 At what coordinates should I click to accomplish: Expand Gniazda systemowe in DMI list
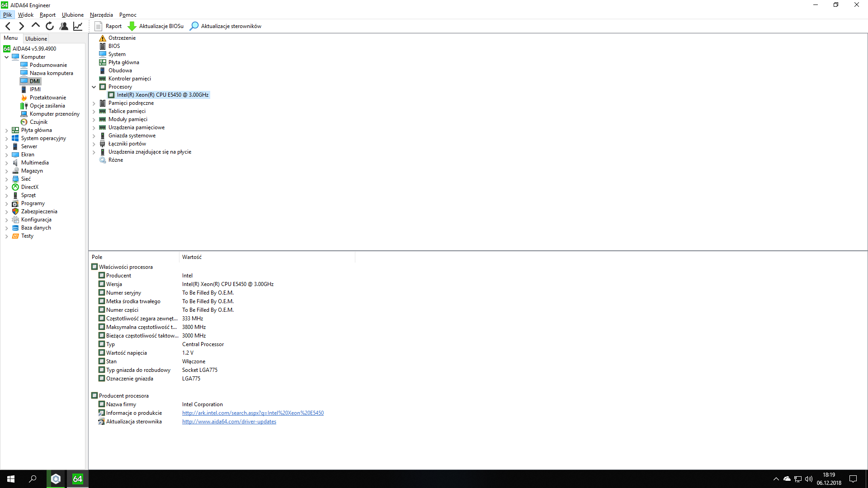click(x=94, y=136)
